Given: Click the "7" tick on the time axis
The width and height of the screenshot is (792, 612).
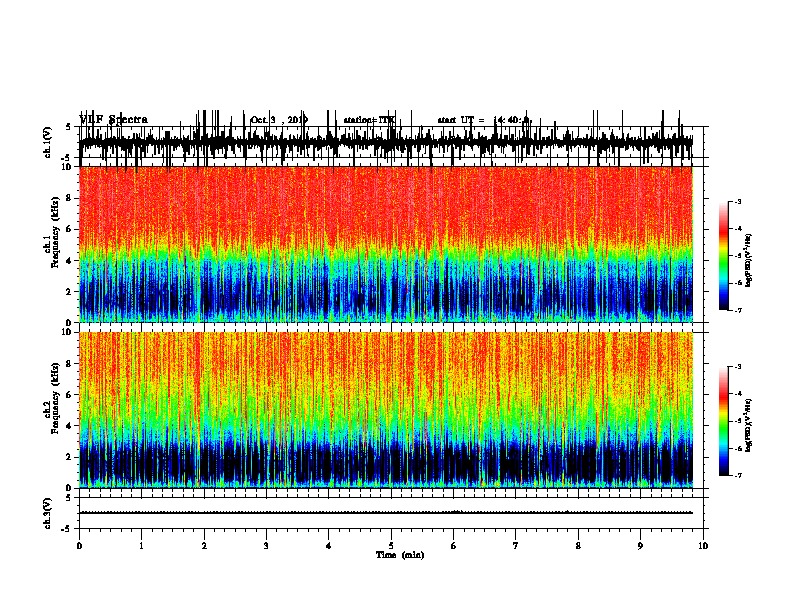Looking at the screenshot, I should tap(516, 546).
